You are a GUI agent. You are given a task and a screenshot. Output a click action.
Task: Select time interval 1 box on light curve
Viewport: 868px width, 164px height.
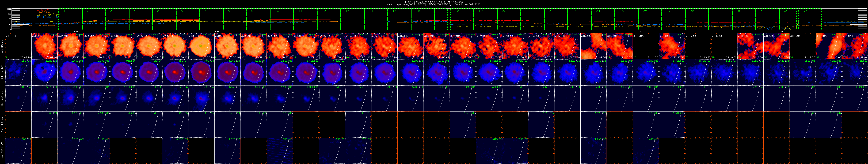[70, 19]
